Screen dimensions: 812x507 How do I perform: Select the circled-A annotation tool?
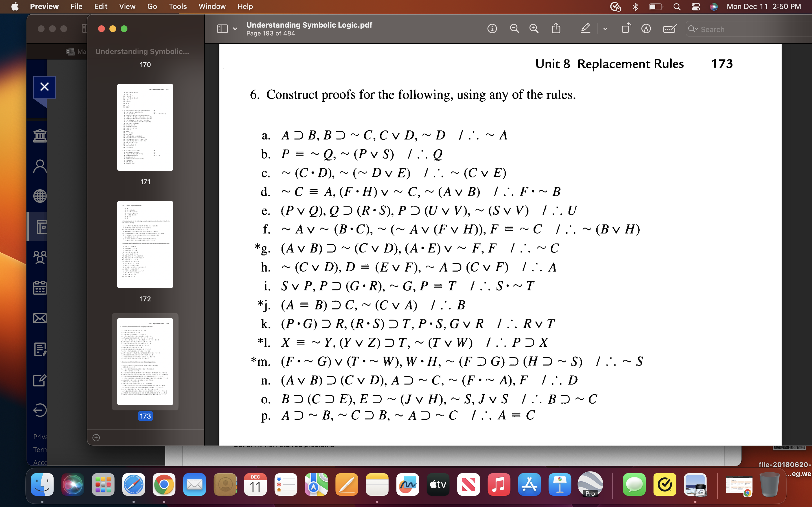point(645,28)
